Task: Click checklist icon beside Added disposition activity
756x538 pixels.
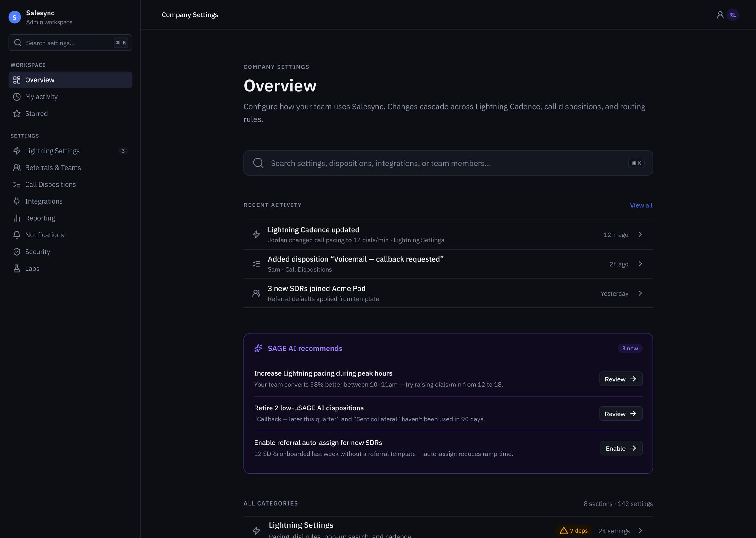Action: [x=256, y=264]
